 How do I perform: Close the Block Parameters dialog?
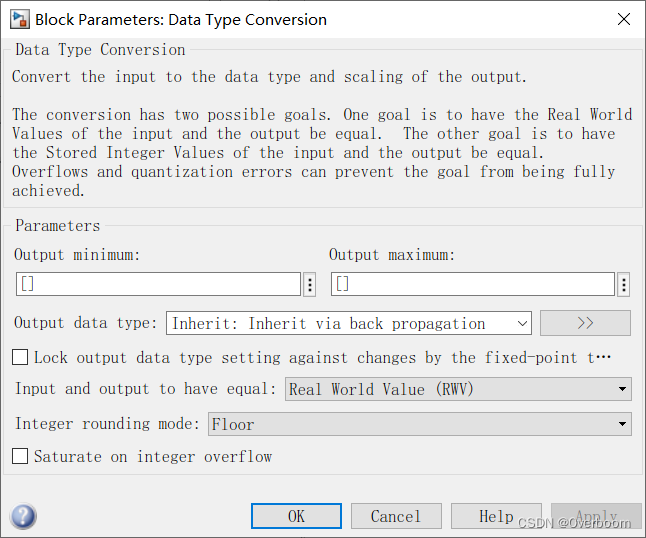click(x=624, y=19)
